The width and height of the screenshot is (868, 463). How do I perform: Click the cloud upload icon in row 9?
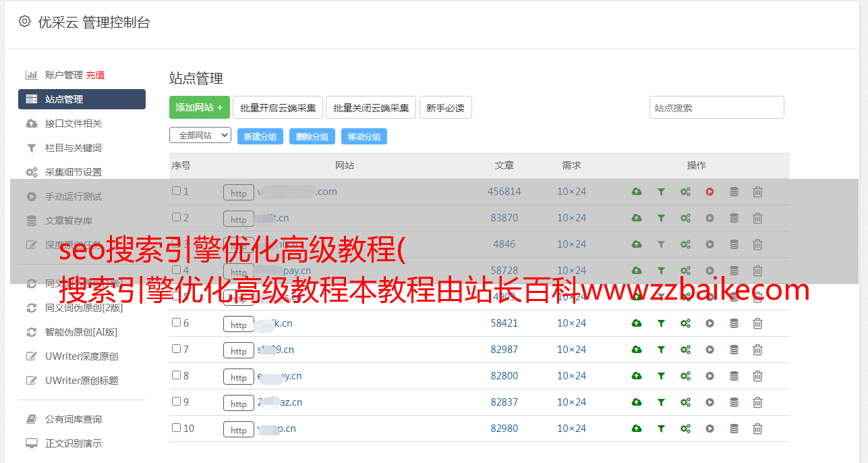tap(637, 402)
